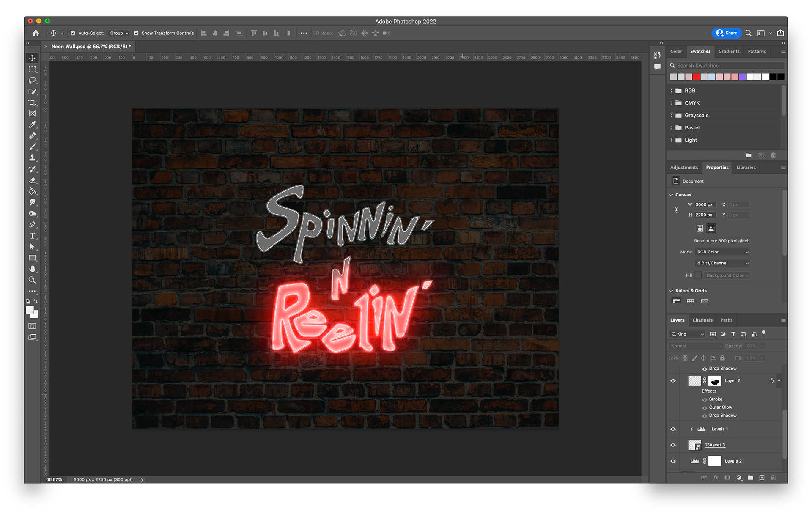Viewport: 812px width, 515px height.
Task: Expand the RGB swatch group
Action: point(672,90)
